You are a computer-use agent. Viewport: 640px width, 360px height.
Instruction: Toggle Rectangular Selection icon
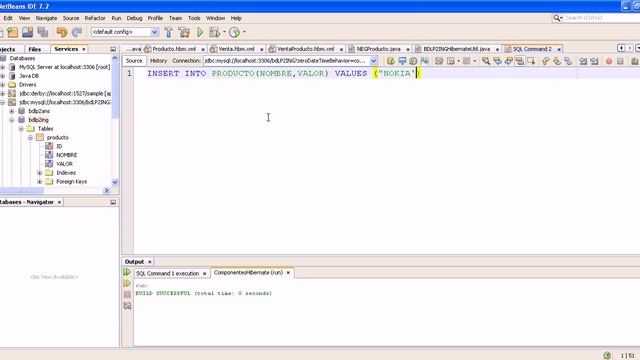[x=531, y=61]
